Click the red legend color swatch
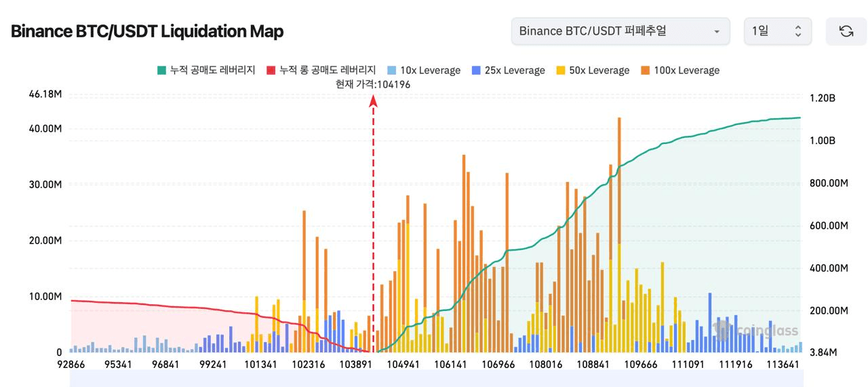 tap(271, 70)
